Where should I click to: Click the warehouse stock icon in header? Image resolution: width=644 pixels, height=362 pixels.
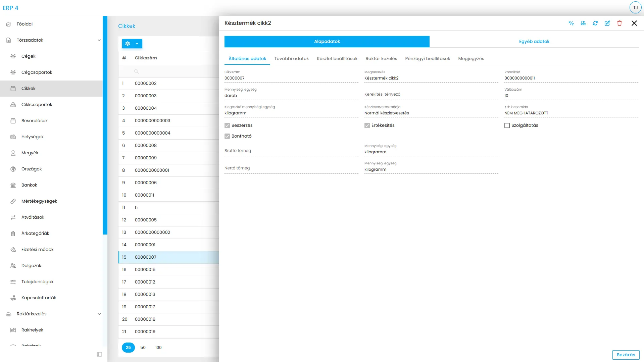(583, 23)
